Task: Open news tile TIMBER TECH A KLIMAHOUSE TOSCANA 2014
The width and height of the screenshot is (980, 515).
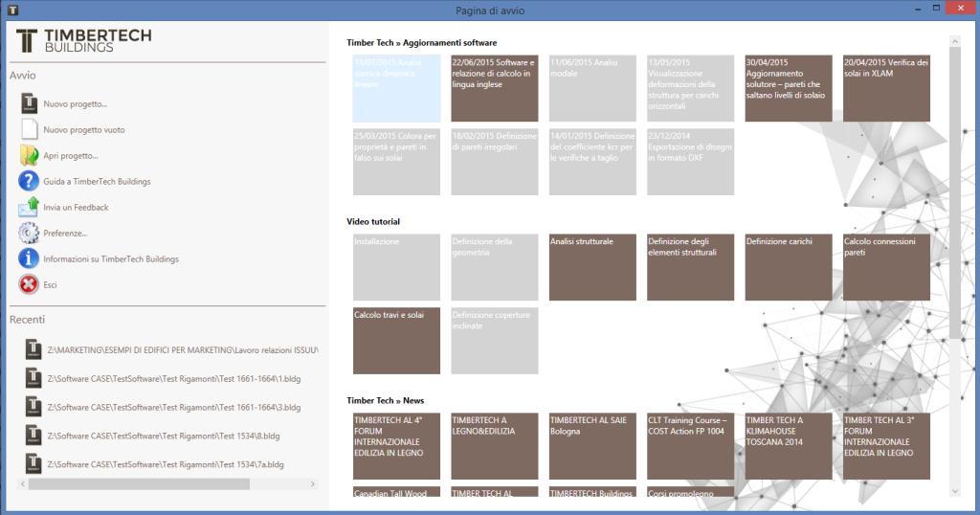Action: point(789,446)
